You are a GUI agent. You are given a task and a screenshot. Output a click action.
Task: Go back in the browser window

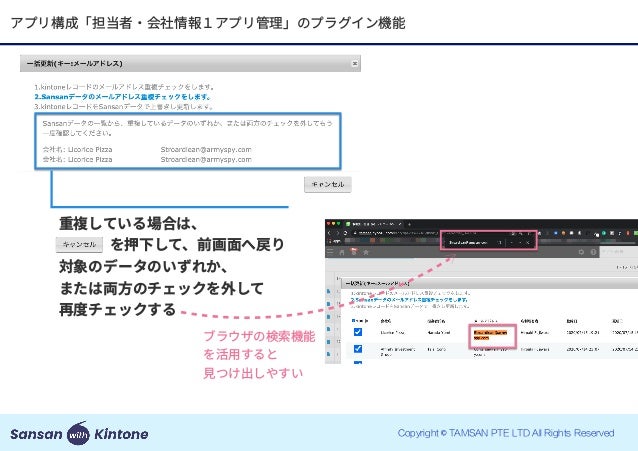pos(329,233)
